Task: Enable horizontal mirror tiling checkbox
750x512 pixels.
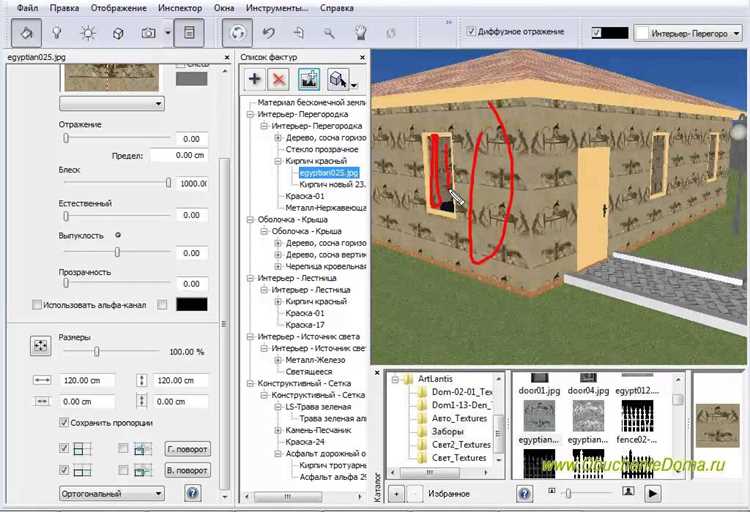Action: click(123, 448)
